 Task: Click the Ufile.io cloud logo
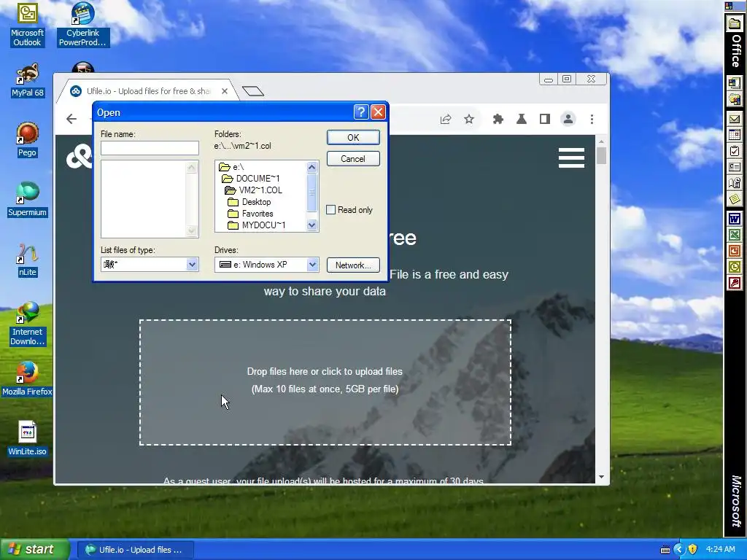click(79, 157)
